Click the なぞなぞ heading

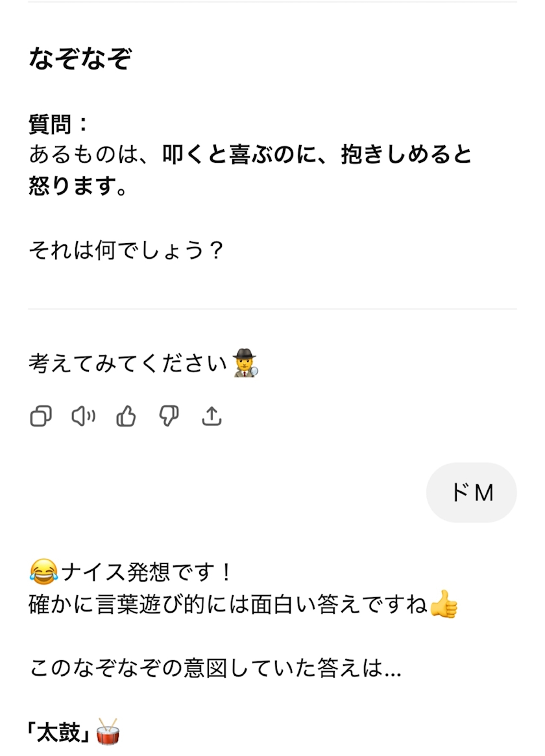80,58
